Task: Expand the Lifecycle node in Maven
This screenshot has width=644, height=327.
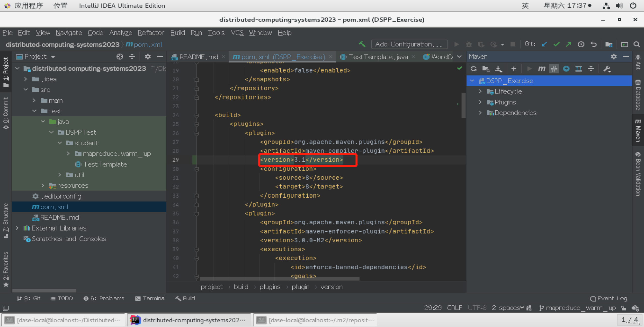Action: pos(480,91)
